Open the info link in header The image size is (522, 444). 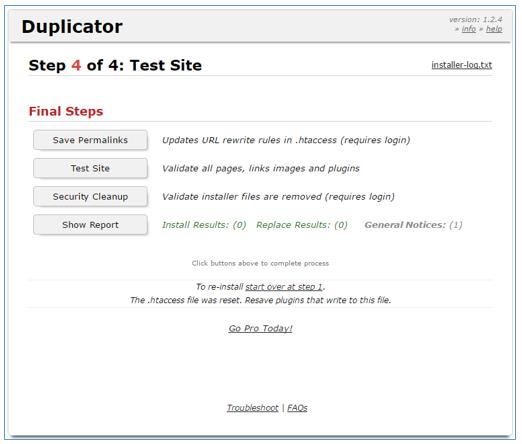click(x=469, y=29)
